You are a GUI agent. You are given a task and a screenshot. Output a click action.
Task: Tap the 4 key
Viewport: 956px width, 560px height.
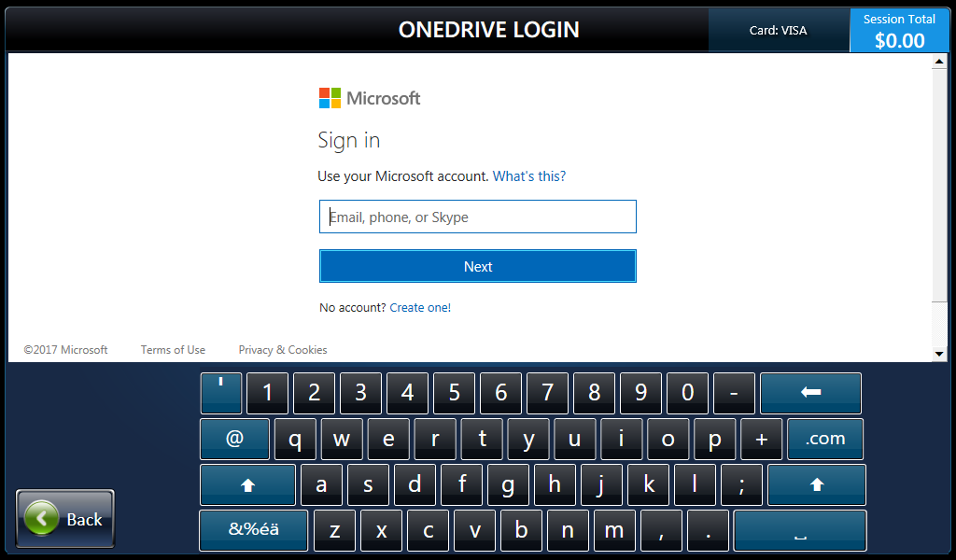pos(407,393)
